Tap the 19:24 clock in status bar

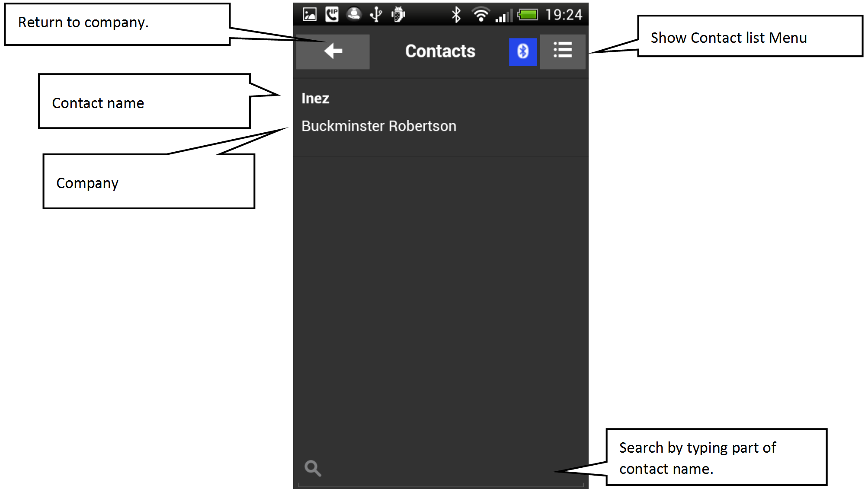[x=564, y=15]
